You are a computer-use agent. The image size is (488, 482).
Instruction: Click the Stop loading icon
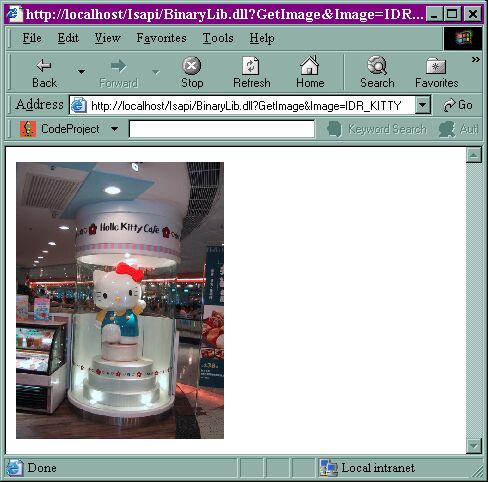192,65
